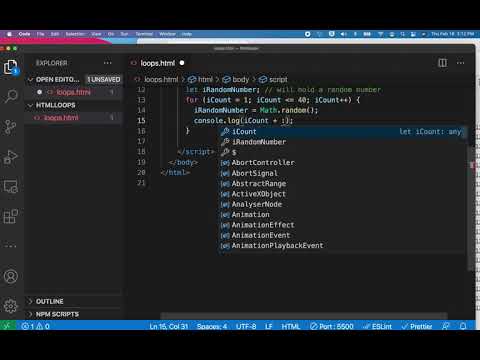Screen dimensions: 480x360
Task: Click the Wi-Fi icon in menu bar
Action: click(380, 34)
